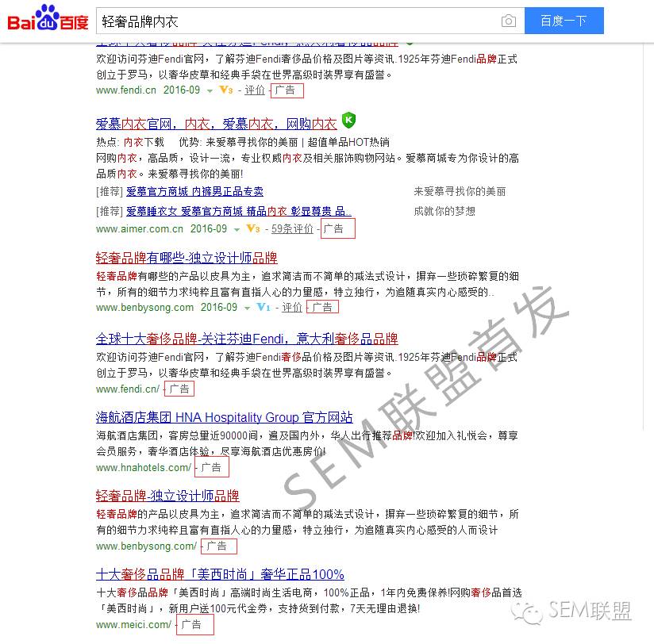Open 59条评价 link for aimer.com.cn
This screenshot has height=644, width=654.
click(x=292, y=229)
